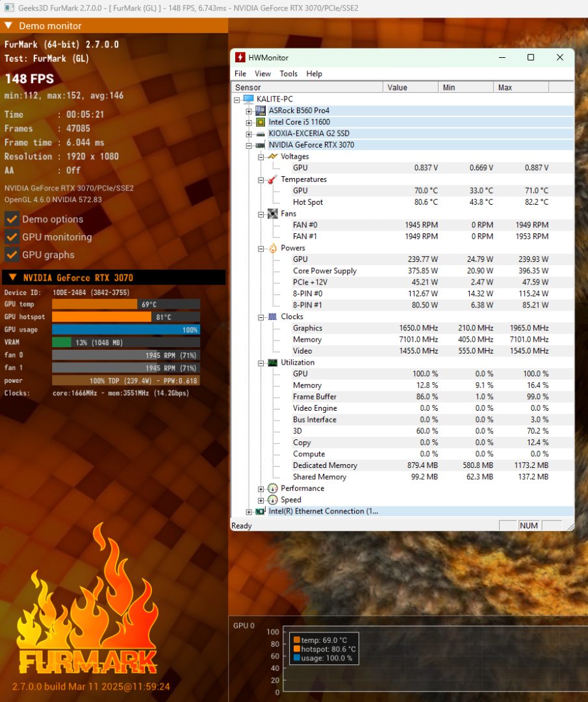Click the Min column header
The width and height of the screenshot is (588, 702).
pos(466,87)
